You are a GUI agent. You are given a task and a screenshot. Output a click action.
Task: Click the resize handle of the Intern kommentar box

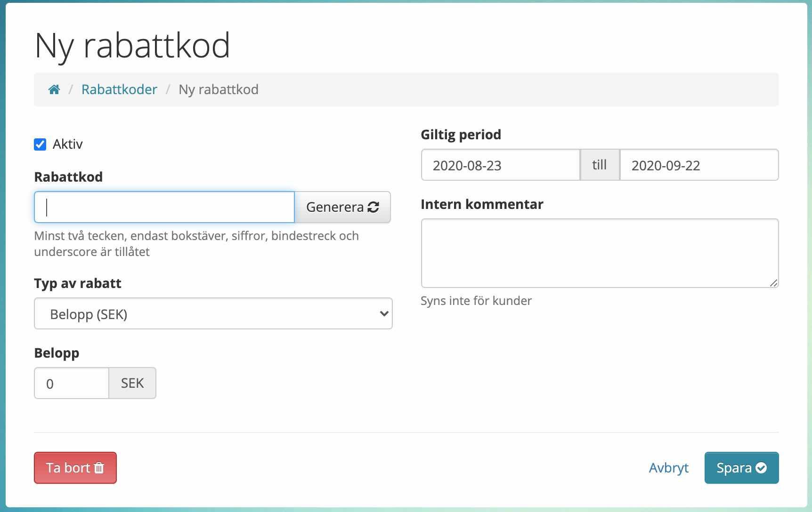point(773,283)
